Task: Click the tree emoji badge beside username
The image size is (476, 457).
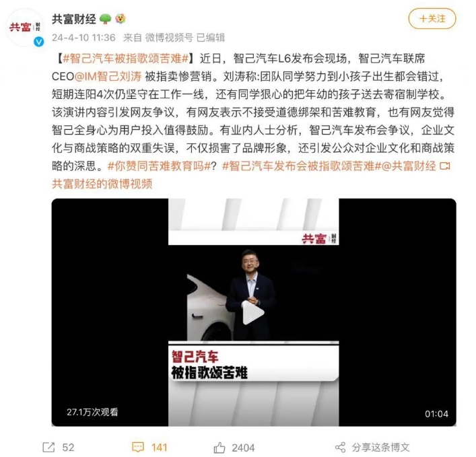Action: coord(105,19)
